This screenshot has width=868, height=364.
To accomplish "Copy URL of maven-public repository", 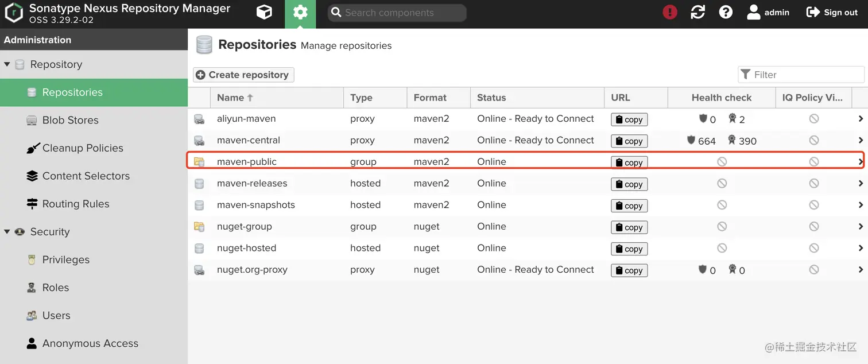I will click(629, 162).
